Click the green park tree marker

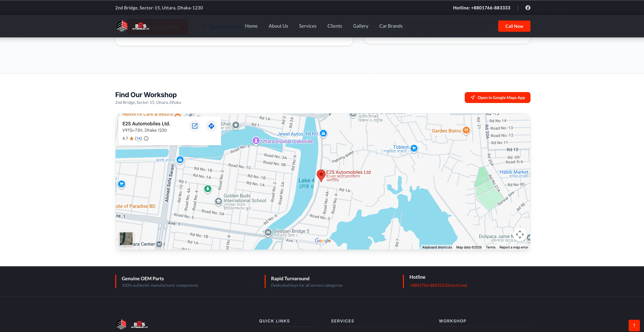click(207, 189)
